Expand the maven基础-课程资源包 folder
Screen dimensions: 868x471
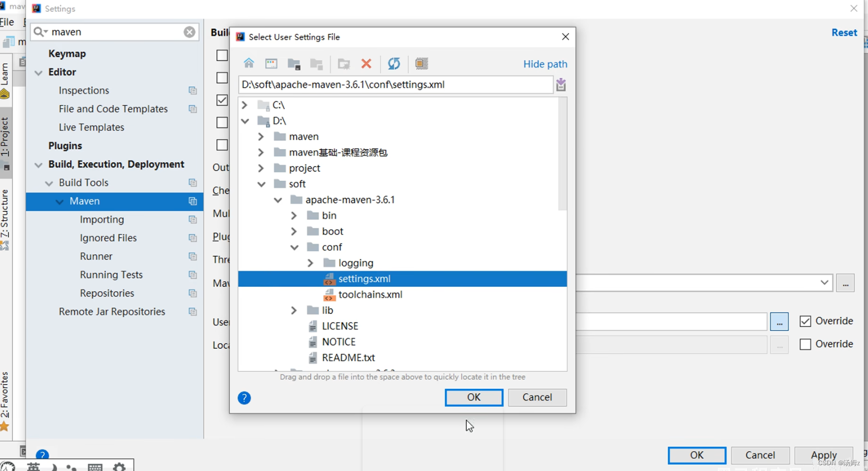point(260,152)
